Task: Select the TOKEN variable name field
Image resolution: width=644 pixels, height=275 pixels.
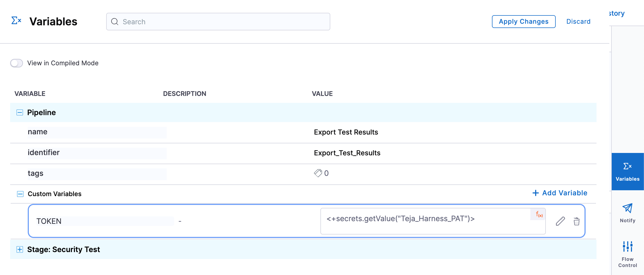Action: point(104,221)
